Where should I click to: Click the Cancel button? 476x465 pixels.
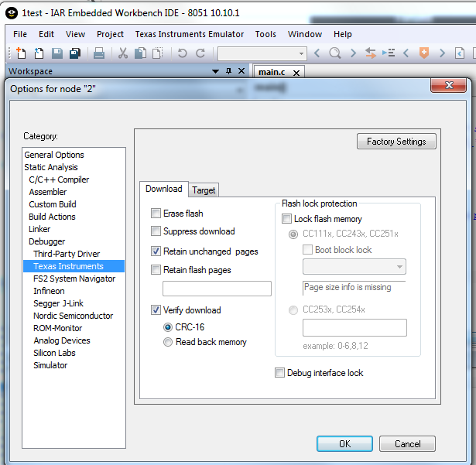(x=407, y=444)
